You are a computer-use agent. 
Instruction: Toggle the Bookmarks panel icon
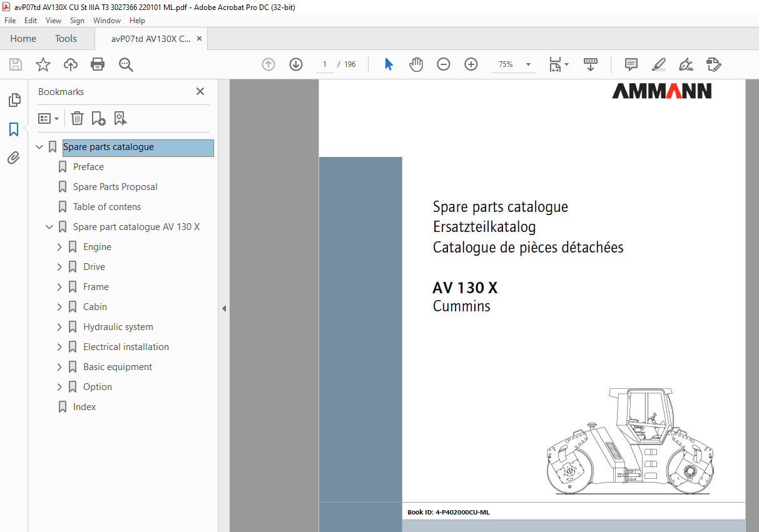pos(14,129)
